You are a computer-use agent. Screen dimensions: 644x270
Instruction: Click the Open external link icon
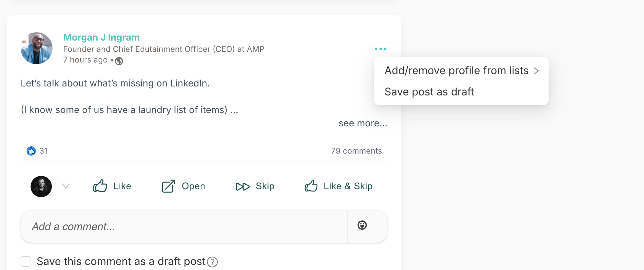(168, 186)
